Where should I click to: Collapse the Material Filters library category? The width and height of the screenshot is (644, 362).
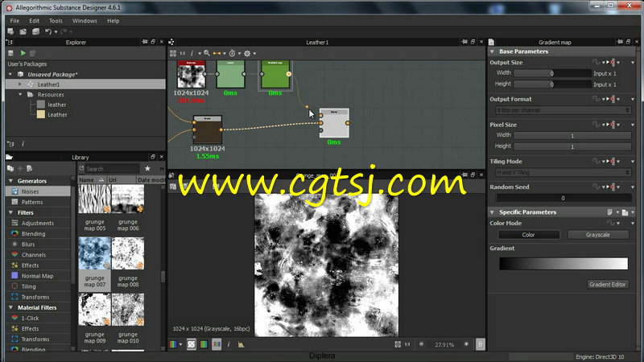[x=10, y=307]
